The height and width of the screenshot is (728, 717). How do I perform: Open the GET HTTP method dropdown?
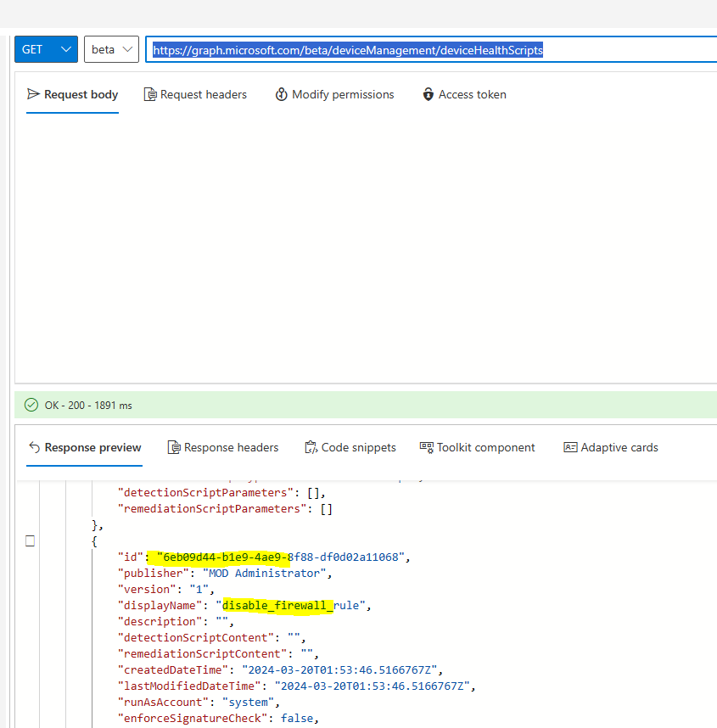pos(46,49)
